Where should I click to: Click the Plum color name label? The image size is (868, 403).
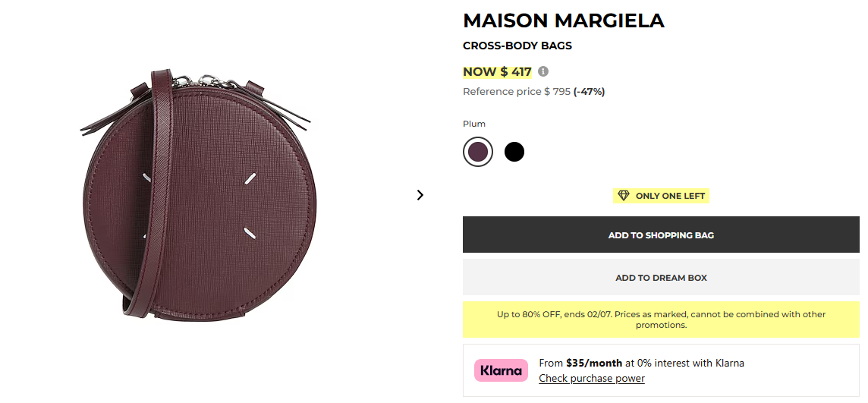tap(474, 124)
